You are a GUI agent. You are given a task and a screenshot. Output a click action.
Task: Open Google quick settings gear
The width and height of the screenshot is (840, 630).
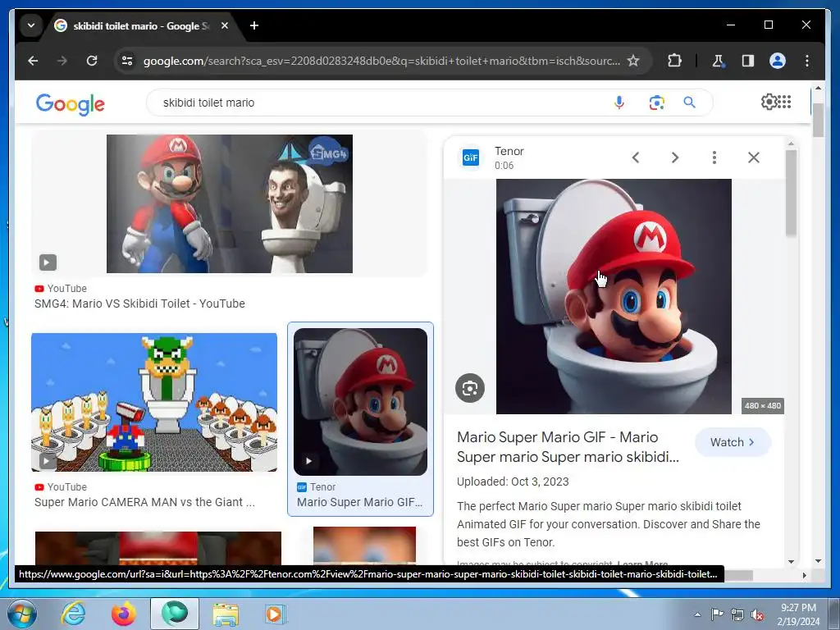[769, 102]
